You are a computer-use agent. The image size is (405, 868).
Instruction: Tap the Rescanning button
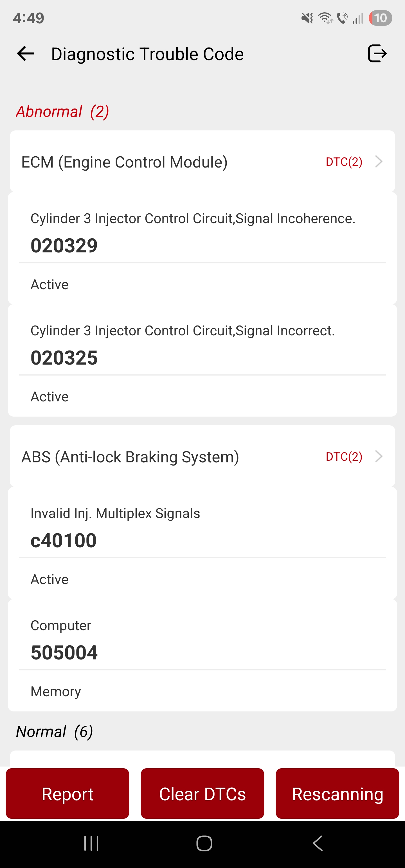pyautogui.click(x=337, y=794)
